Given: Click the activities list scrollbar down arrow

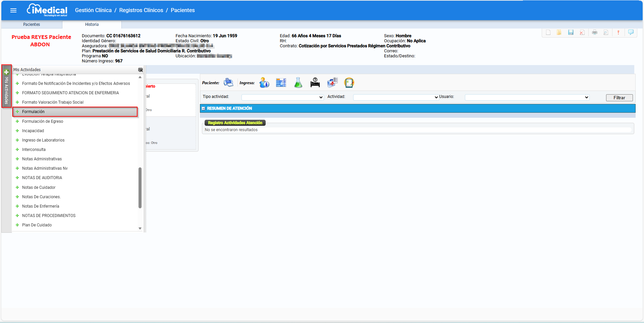Looking at the screenshot, I should 140,228.
